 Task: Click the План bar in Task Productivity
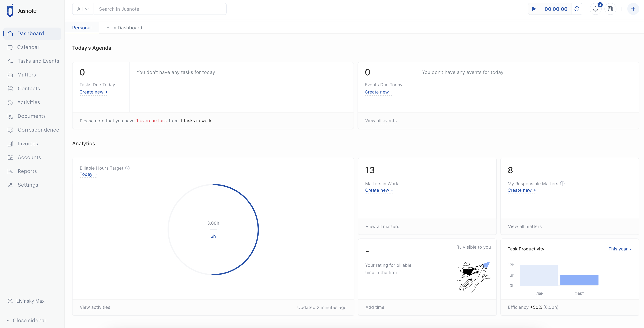pos(538,275)
